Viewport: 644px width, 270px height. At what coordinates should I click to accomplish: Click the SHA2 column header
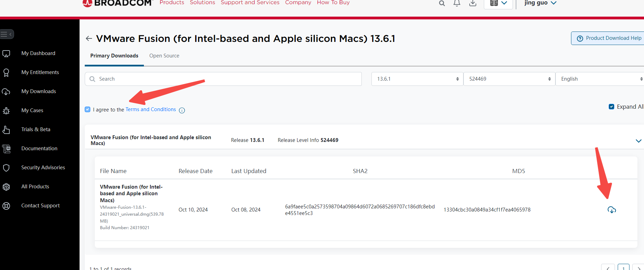click(x=360, y=171)
